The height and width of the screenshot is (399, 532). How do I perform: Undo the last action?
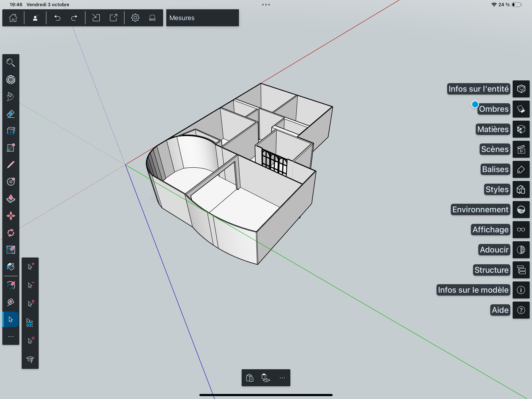coord(57,18)
